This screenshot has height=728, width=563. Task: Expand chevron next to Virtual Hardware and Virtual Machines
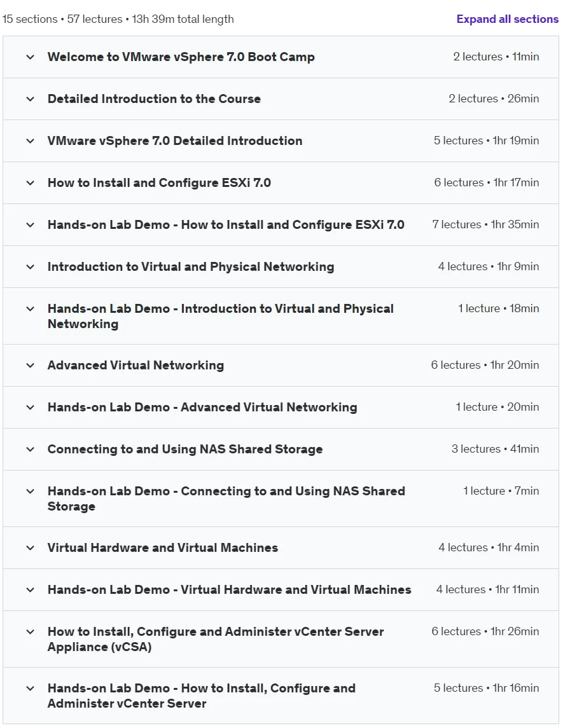point(30,548)
